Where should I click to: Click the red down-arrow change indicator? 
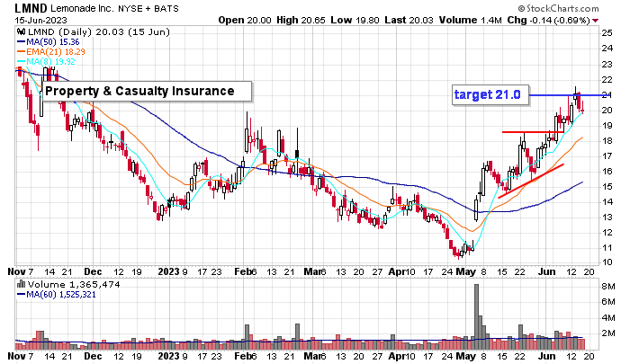pyautogui.click(x=595, y=21)
